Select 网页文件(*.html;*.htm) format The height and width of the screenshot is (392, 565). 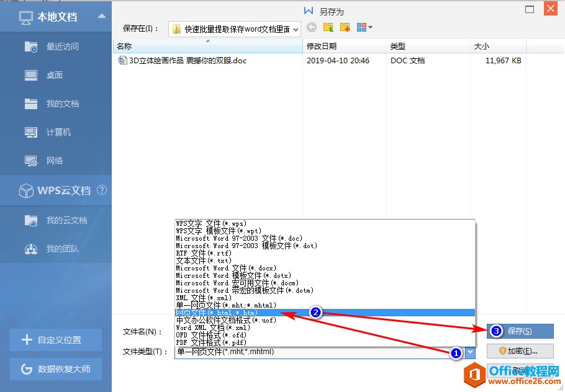coord(325,313)
